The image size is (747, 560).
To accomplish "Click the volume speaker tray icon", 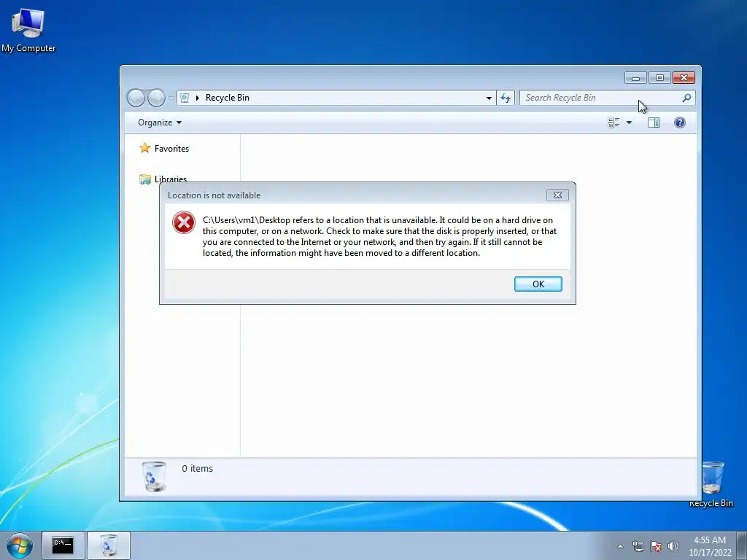I will click(x=673, y=546).
